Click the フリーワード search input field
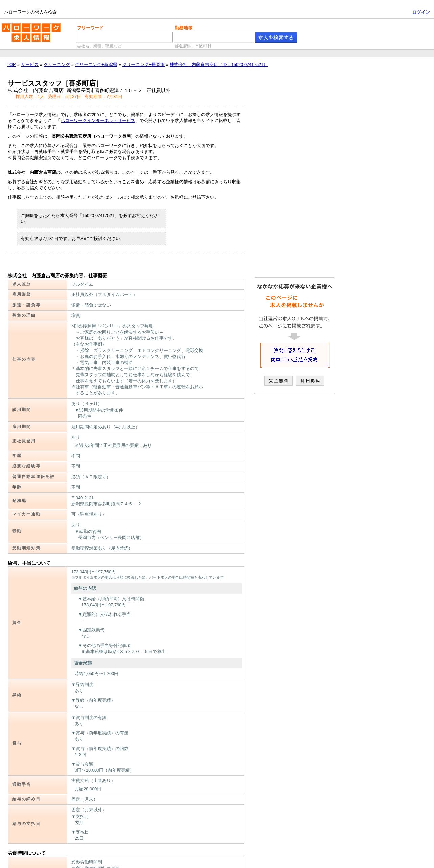 [124, 37]
